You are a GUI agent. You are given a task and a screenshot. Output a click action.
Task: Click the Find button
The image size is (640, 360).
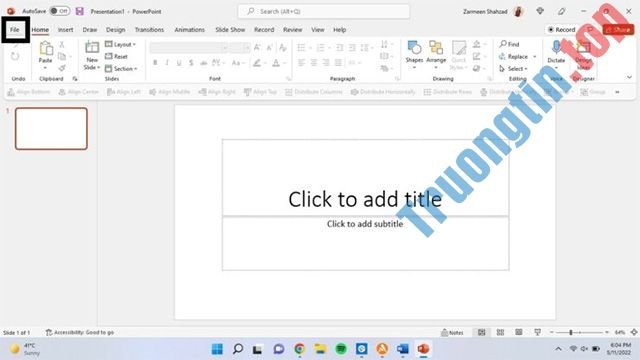[x=509, y=44]
